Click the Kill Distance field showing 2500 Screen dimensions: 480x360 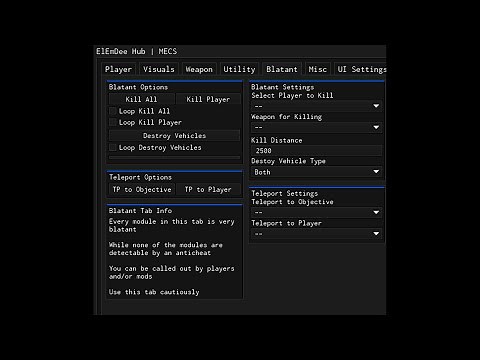316,150
